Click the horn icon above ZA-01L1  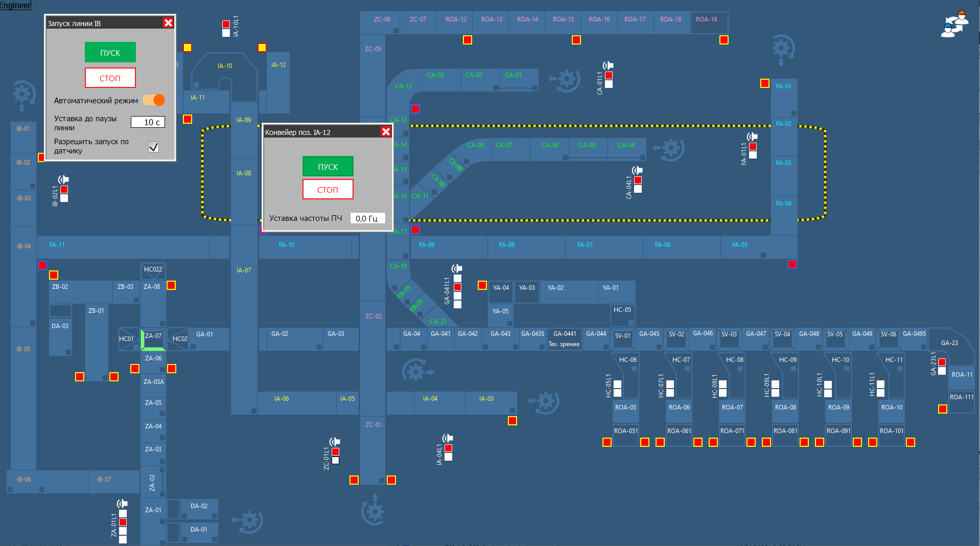(x=122, y=504)
